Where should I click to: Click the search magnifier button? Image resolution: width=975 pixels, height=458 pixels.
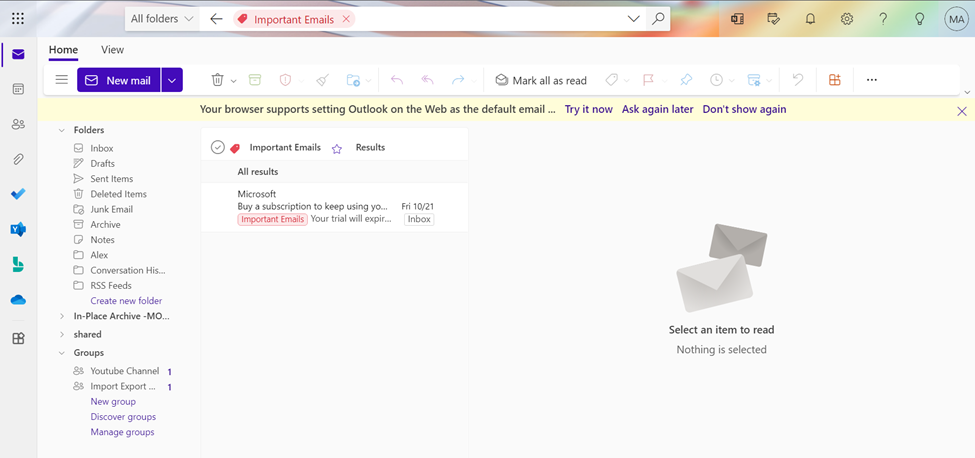[658, 19]
